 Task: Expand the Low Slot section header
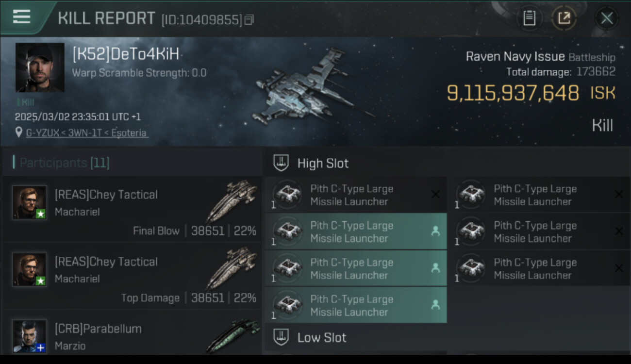(447, 337)
